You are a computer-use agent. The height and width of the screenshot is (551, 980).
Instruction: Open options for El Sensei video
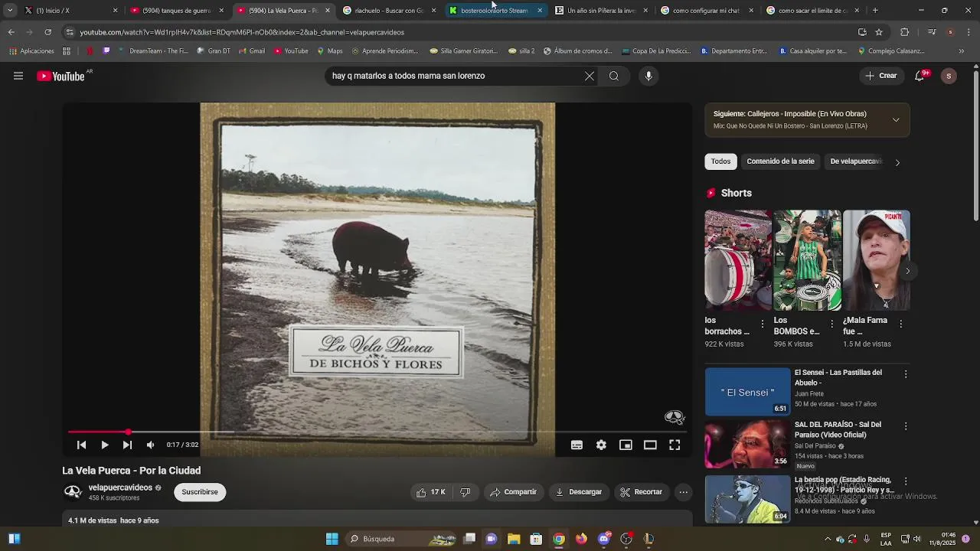pyautogui.click(x=906, y=374)
